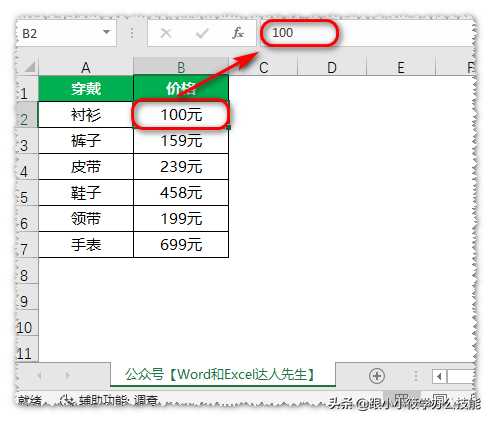Select cell containing 199元

[x=181, y=219]
